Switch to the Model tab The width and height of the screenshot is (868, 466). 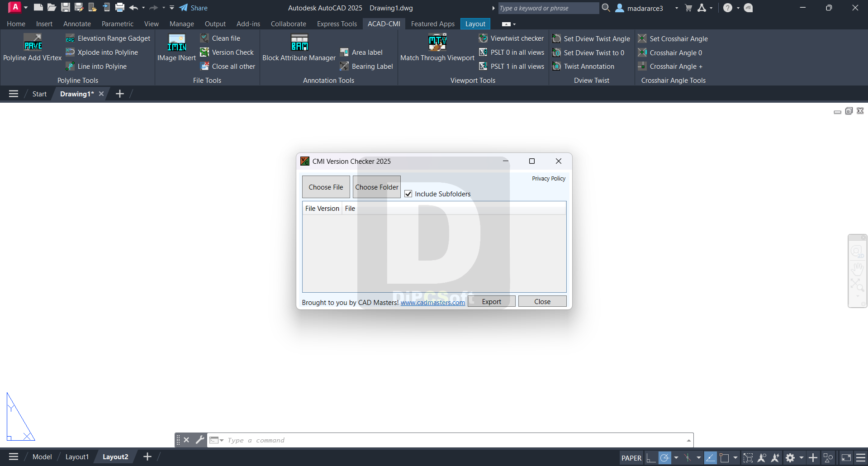coord(42,457)
